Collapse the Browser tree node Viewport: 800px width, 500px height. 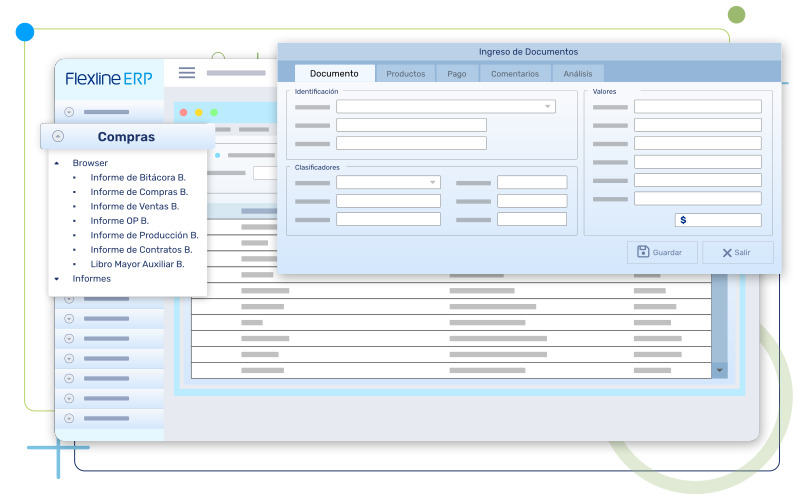[57, 163]
